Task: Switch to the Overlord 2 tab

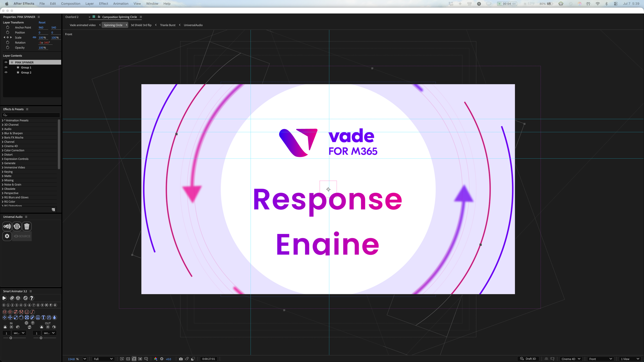Action: tap(72, 17)
